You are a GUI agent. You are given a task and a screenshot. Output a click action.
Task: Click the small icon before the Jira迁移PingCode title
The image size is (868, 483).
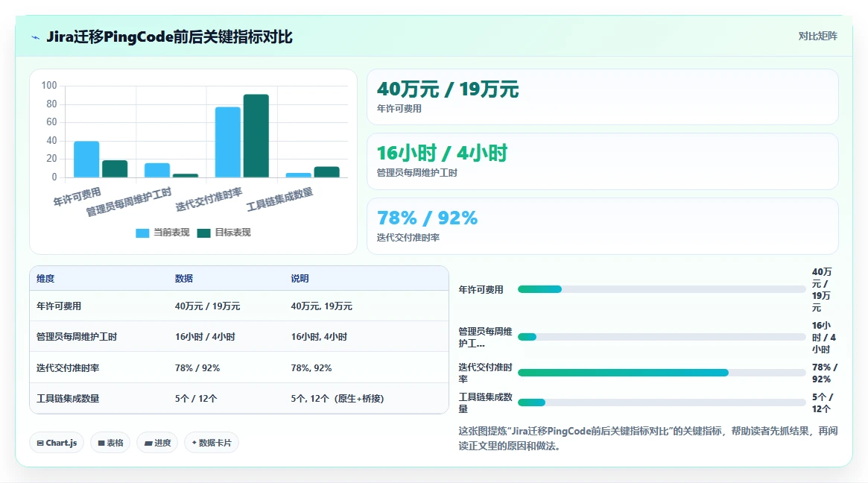click(36, 38)
